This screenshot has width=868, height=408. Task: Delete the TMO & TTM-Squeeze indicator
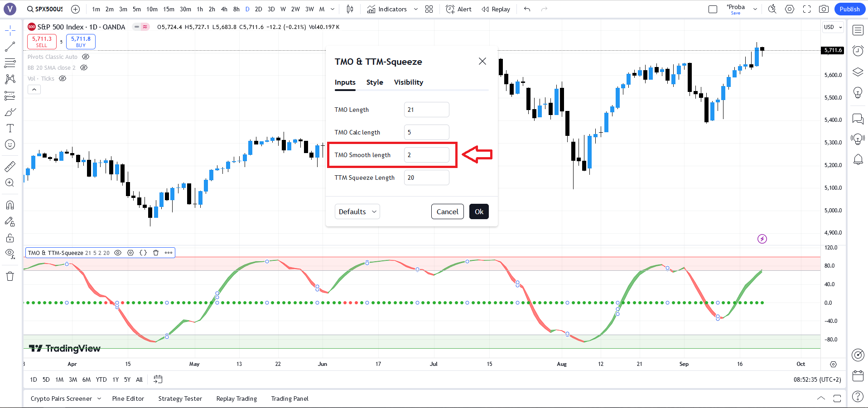[156, 253]
